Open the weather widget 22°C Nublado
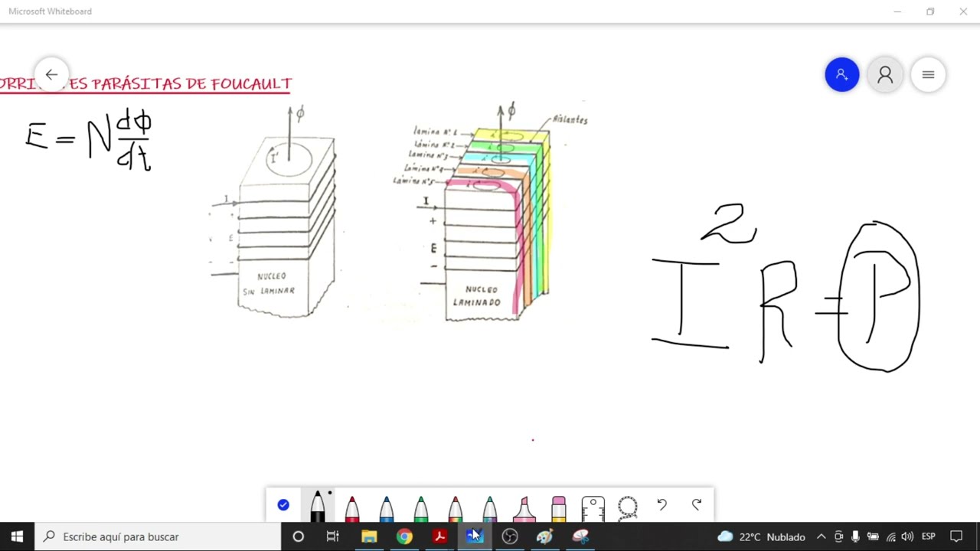 [x=761, y=536]
